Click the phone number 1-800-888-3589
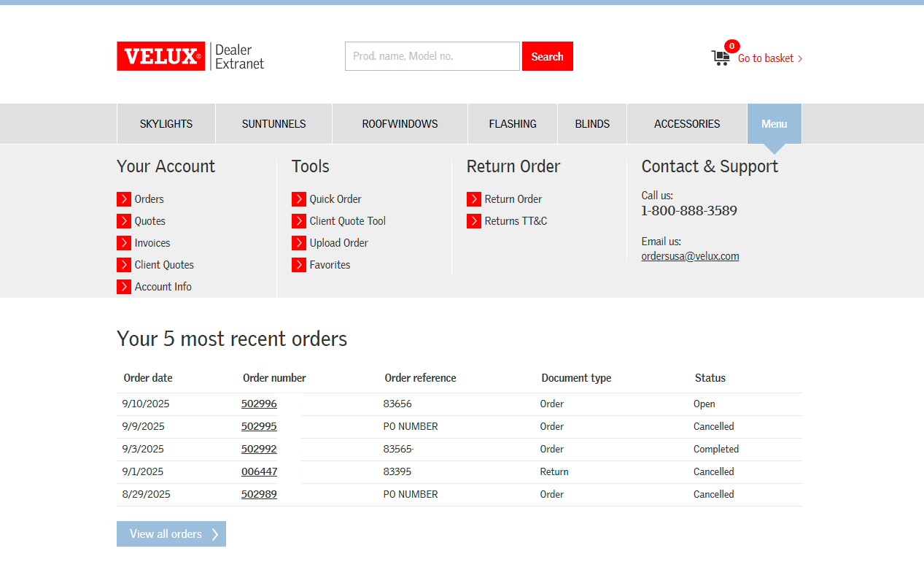Viewport: 924px width, 578px height. click(x=689, y=211)
